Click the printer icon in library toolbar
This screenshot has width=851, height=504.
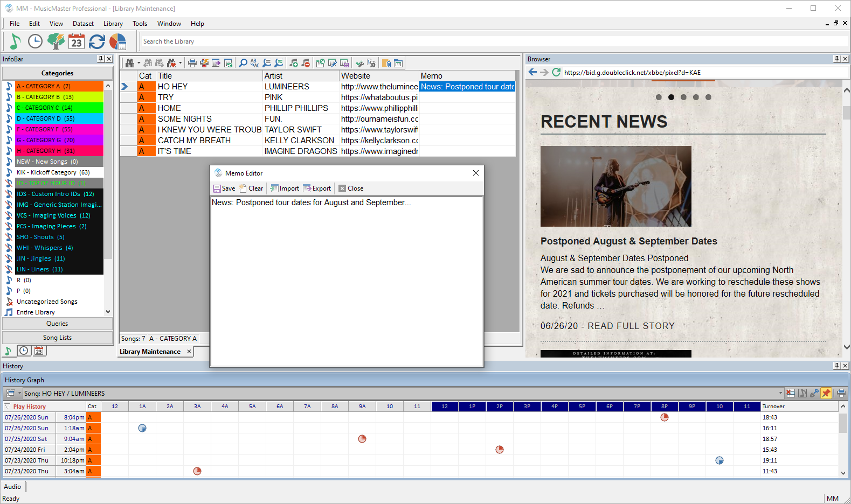pos(192,63)
